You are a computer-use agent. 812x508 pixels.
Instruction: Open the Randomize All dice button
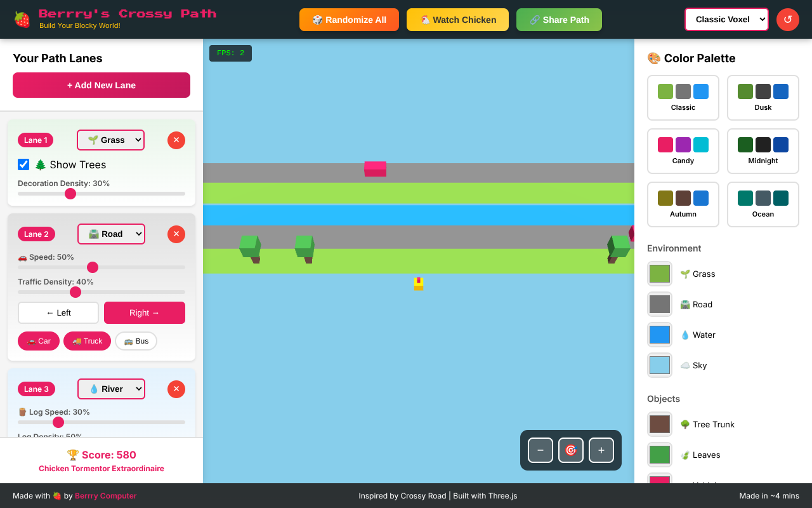tap(348, 20)
